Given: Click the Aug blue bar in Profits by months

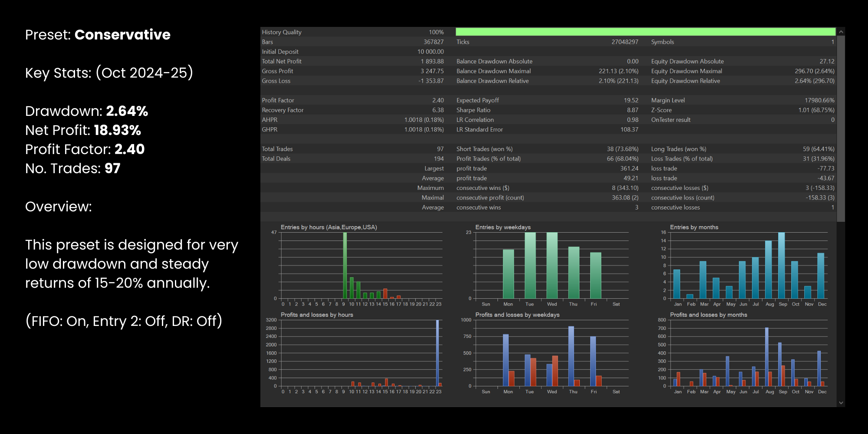Looking at the screenshot, I should click(767, 357).
